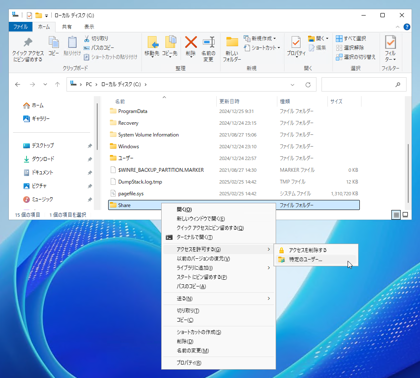
Task: Click the Properties (プロパティ) ribbon icon
Action: pyautogui.click(x=296, y=42)
